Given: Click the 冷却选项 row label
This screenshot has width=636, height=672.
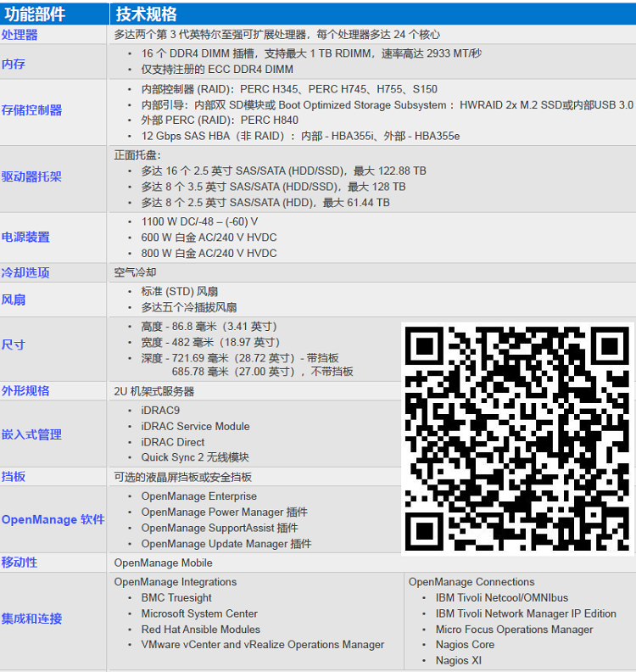Looking at the screenshot, I should (x=25, y=272).
